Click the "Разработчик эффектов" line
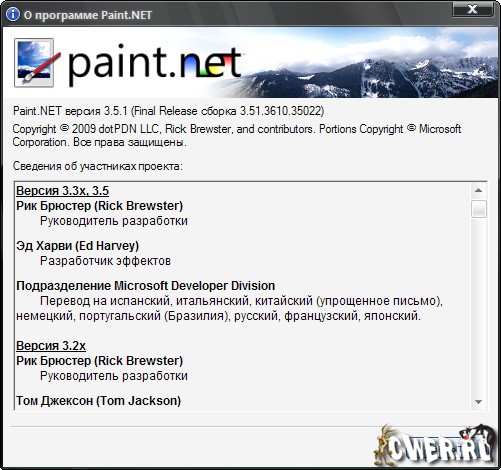Image resolution: width=501 pixels, height=470 pixels. click(x=105, y=261)
